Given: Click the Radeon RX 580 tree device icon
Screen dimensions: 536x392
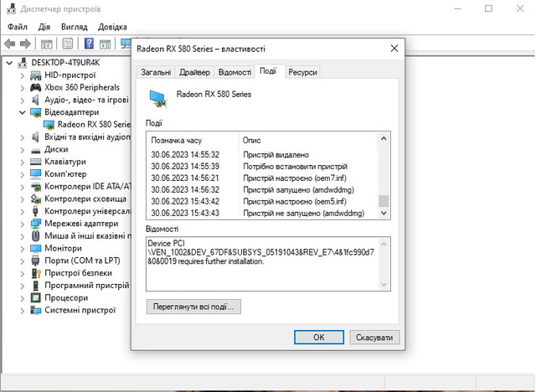Looking at the screenshot, I should (x=49, y=125).
